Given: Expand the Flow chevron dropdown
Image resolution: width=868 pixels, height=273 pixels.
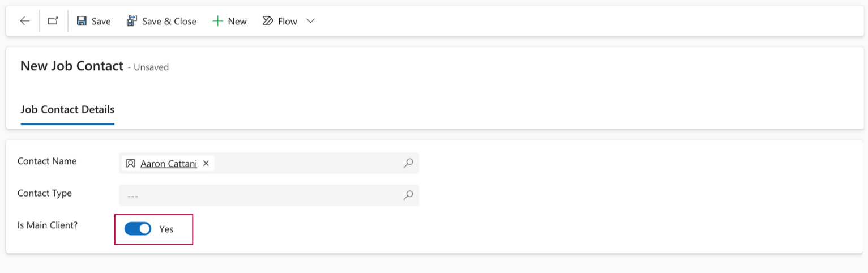Looking at the screenshot, I should coord(310,21).
